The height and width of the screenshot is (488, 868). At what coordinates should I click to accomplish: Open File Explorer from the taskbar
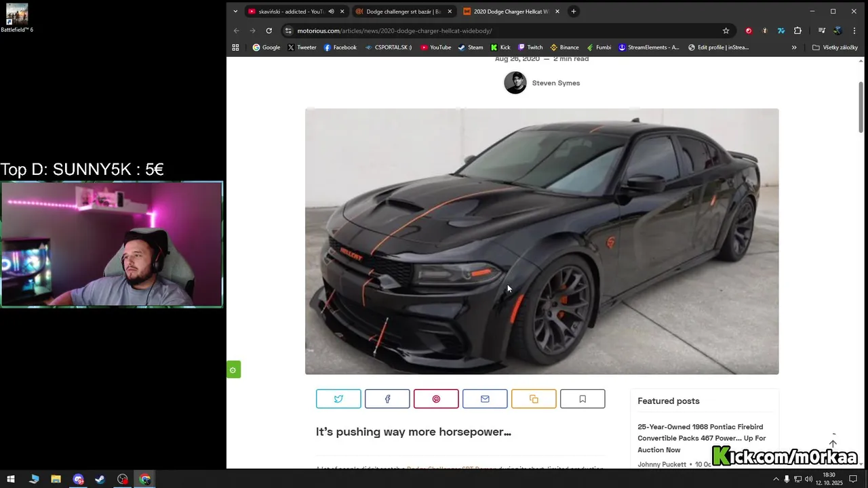[56, 479]
